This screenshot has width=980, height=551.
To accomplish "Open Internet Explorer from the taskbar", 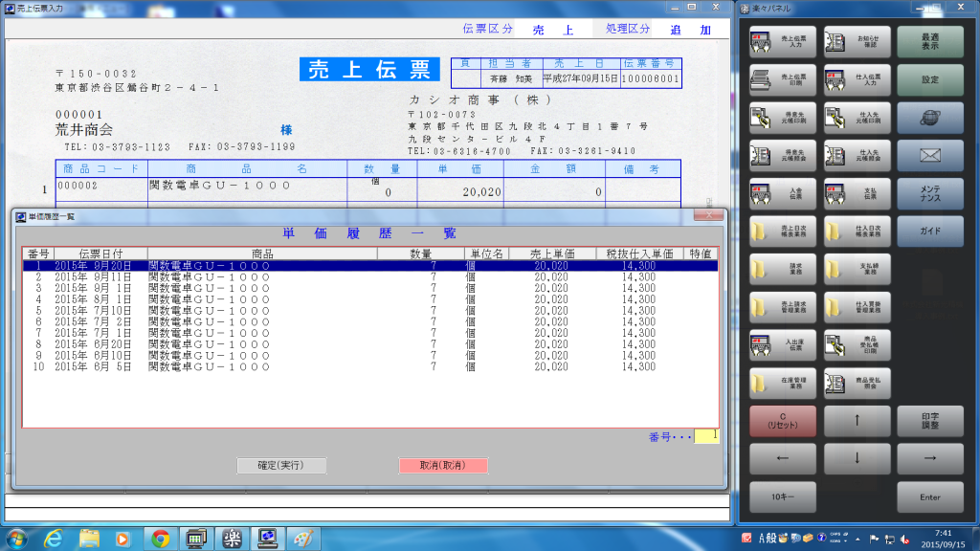I will 54,539.
